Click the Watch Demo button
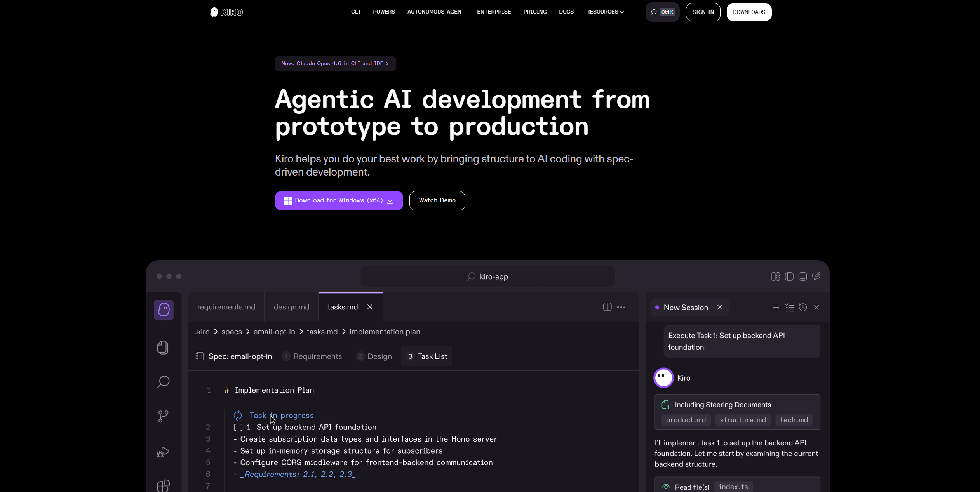 437,200
